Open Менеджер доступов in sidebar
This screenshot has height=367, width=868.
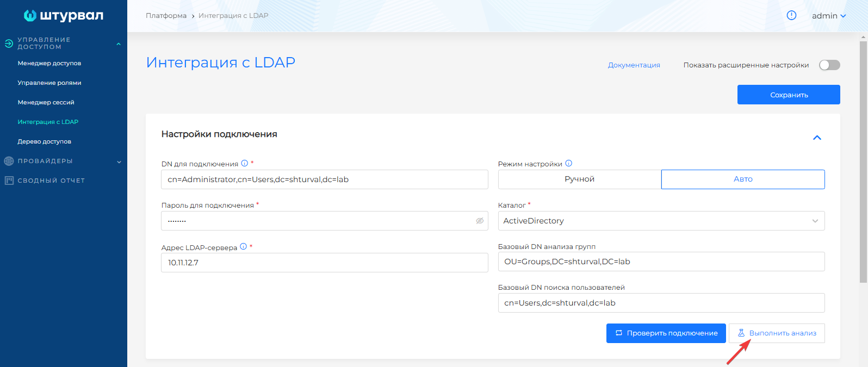[x=49, y=63]
